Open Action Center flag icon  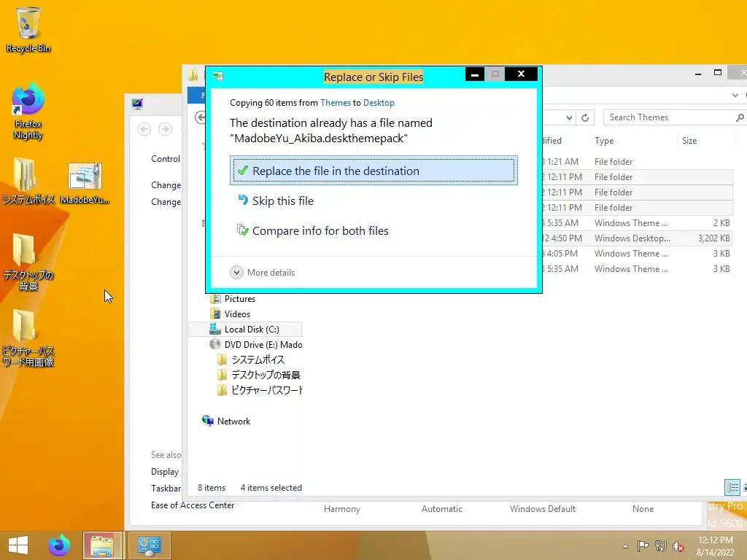643,546
